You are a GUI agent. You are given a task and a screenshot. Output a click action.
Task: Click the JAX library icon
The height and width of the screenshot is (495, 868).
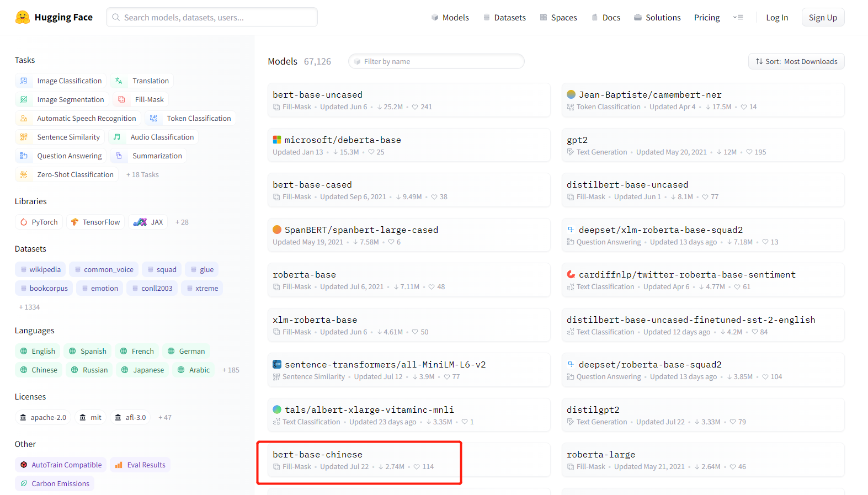pos(140,222)
